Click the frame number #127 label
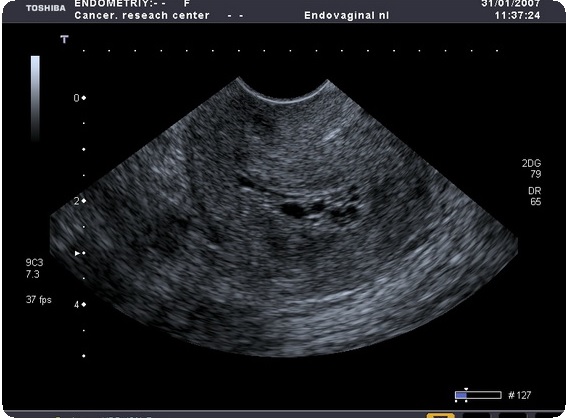The height and width of the screenshot is (420, 566). 519,395
